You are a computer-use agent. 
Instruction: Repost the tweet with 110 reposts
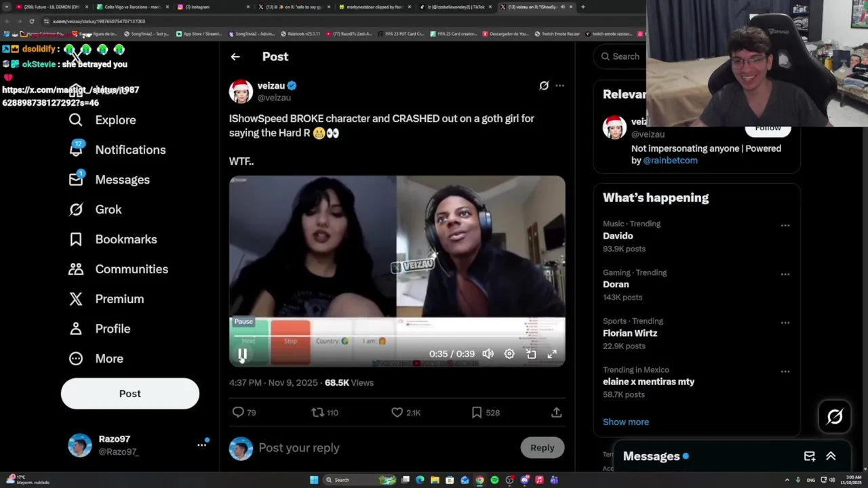tap(317, 412)
